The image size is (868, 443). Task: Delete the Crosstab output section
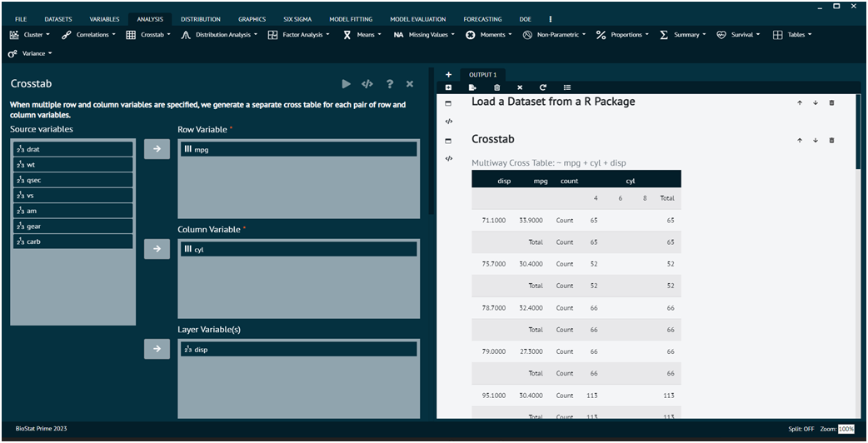coord(831,141)
